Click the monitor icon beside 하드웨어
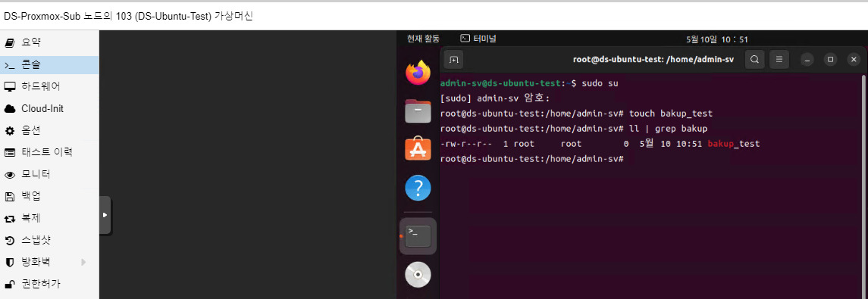The height and width of the screenshot is (299, 868). pos(9,87)
